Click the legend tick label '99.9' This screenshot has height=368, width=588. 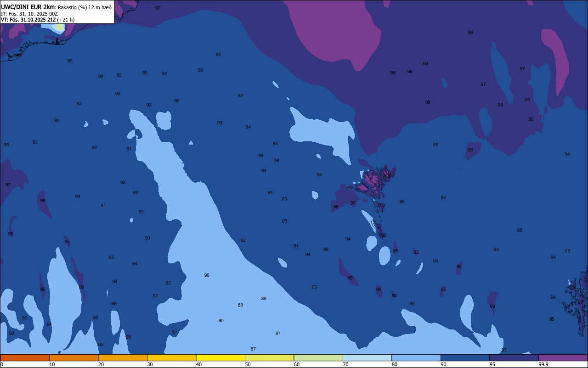(543, 364)
